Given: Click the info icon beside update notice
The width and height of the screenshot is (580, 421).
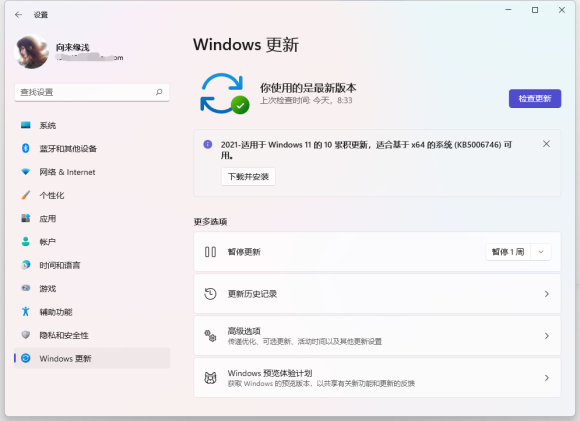Looking at the screenshot, I should [208, 144].
